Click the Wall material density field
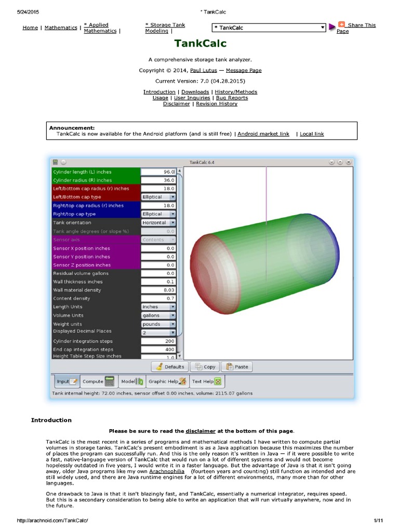 coord(158,290)
